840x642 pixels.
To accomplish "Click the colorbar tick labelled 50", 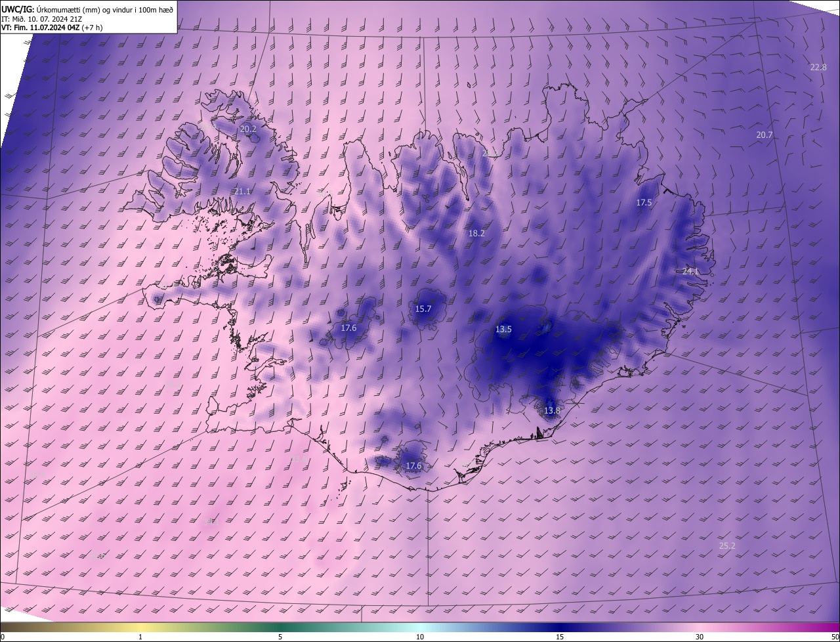I will point(835,637).
